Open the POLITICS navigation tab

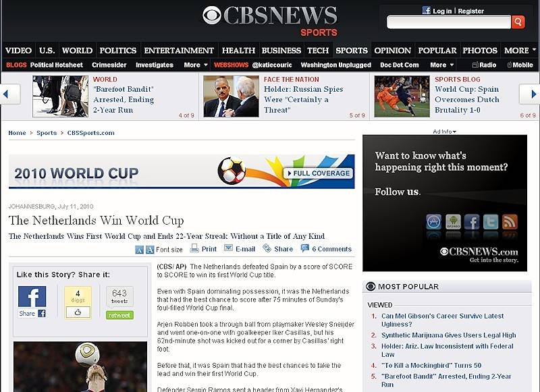click(x=118, y=51)
